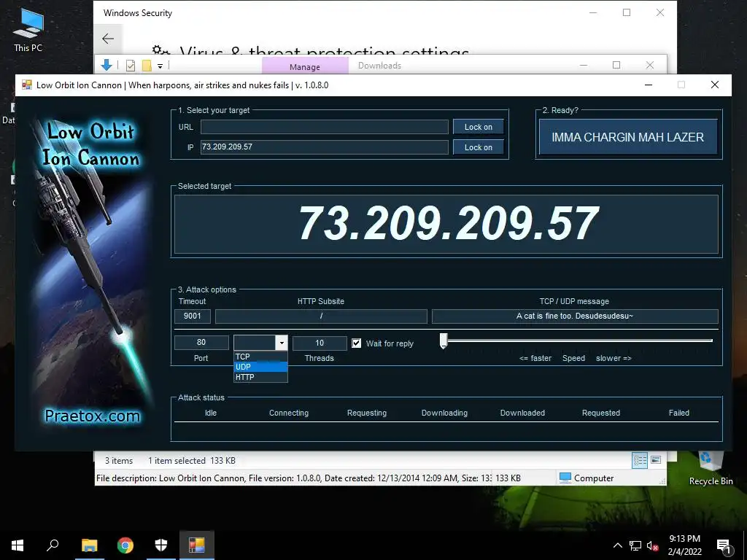Switch to the Manage tab in Explorer
This screenshot has height=560, width=747.
[305, 66]
